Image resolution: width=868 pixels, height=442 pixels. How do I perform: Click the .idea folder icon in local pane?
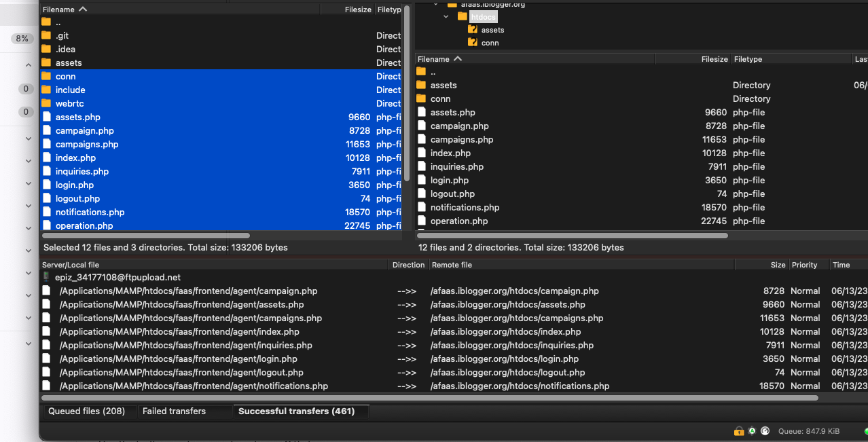46,49
